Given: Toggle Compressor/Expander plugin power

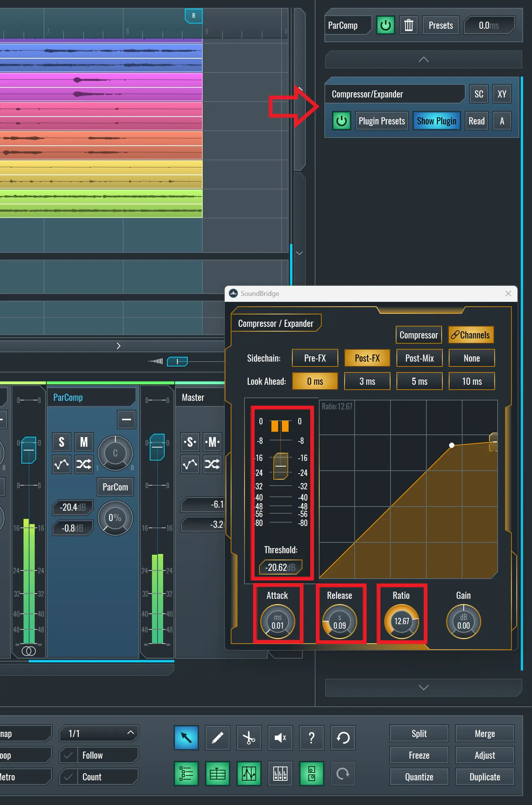Looking at the screenshot, I should (341, 121).
